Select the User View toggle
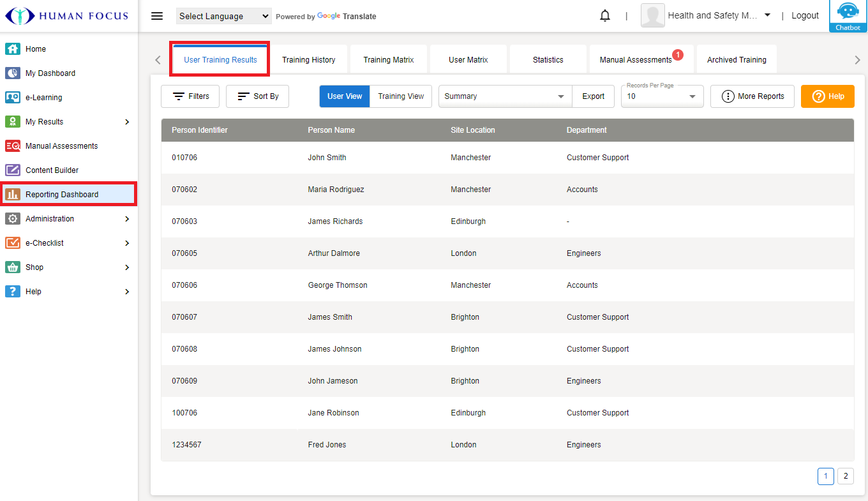This screenshot has height=501, width=868. point(345,96)
